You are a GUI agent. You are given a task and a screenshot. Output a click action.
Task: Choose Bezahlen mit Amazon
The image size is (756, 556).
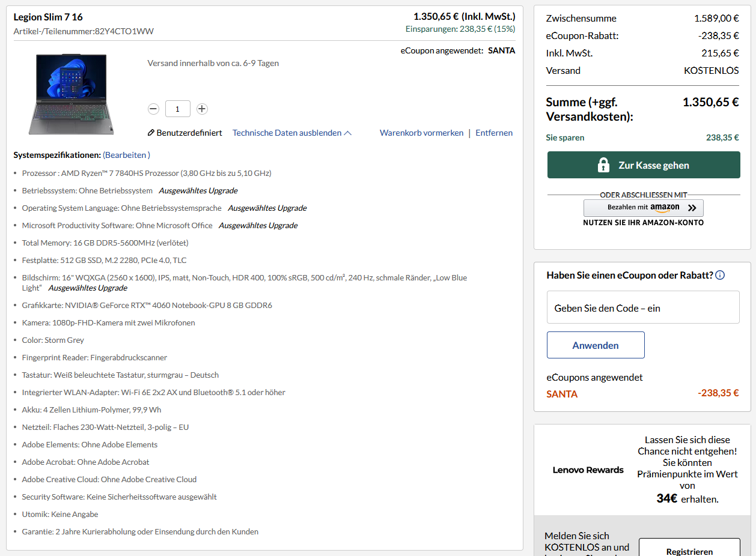click(643, 208)
